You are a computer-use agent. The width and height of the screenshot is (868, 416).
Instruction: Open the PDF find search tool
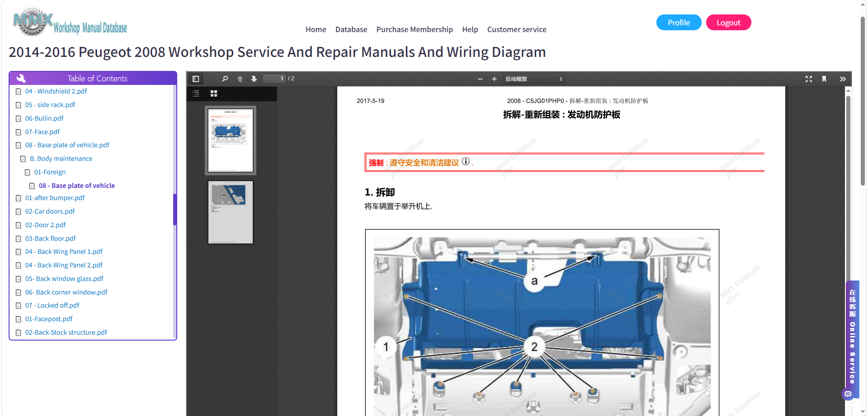tap(225, 79)
